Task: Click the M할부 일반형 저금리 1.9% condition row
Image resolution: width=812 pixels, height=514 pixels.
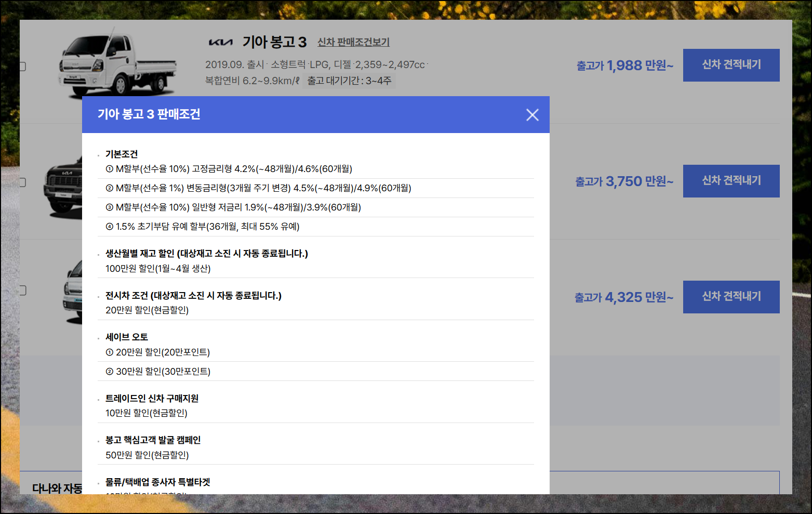Action: (316, 207)
